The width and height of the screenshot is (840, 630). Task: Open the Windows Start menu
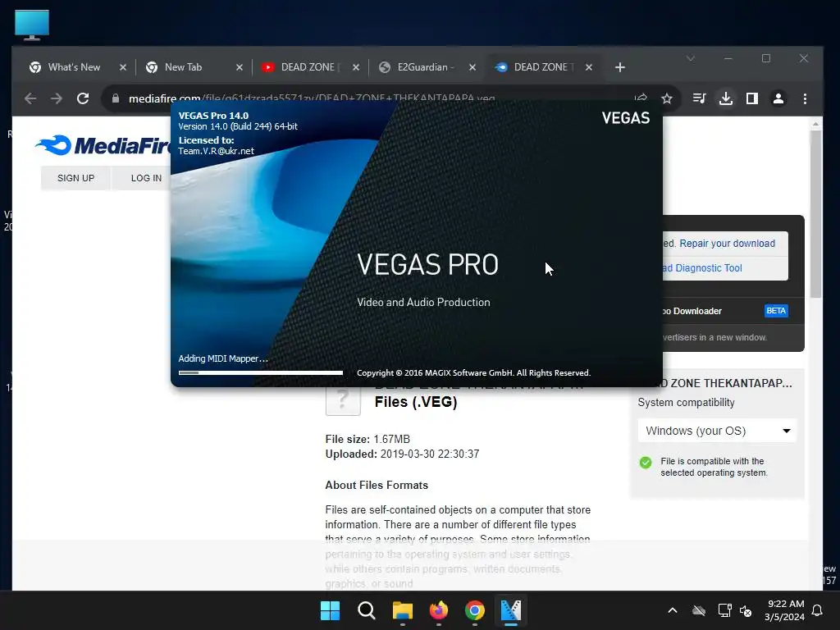pos(330,610)
